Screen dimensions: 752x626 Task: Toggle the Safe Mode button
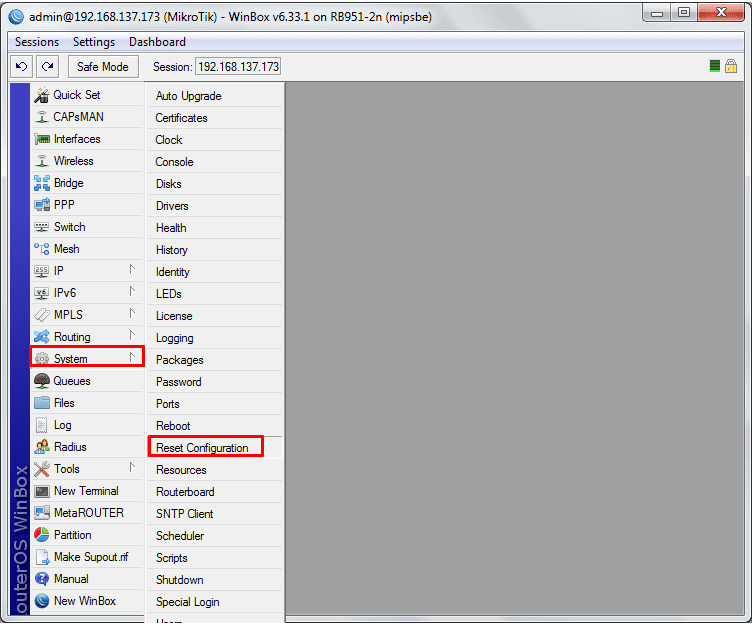point(102,66)
